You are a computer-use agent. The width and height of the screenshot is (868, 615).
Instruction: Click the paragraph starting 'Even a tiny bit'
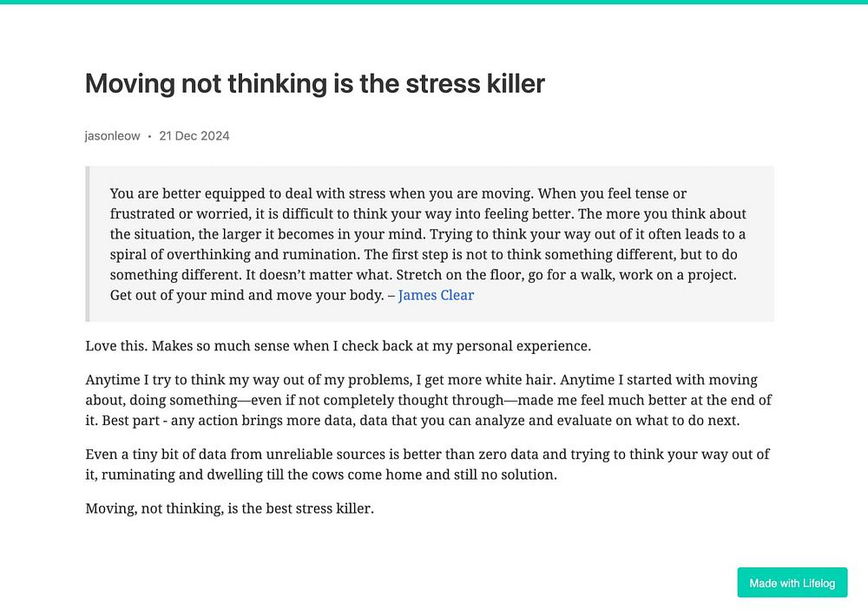coord(427,464)
